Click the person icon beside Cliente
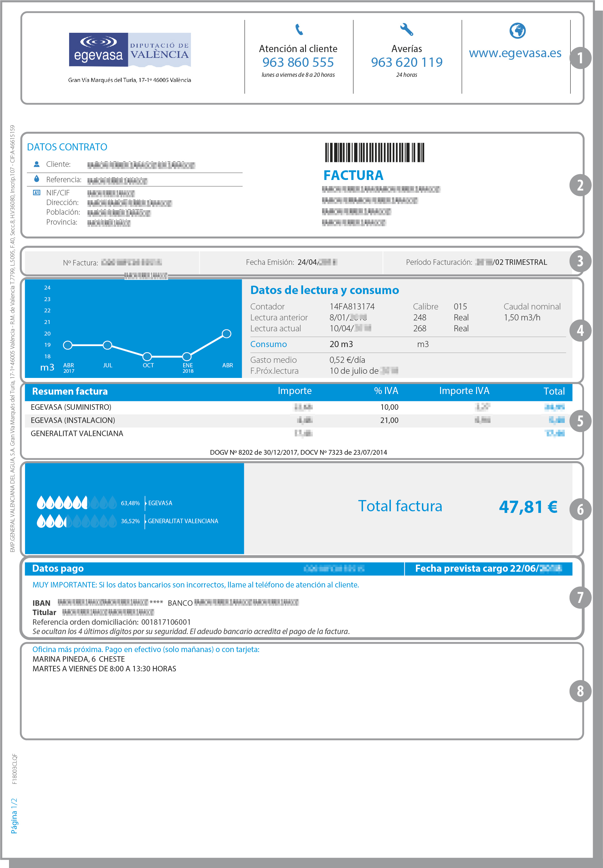603x868 pixels. [37, 164]
